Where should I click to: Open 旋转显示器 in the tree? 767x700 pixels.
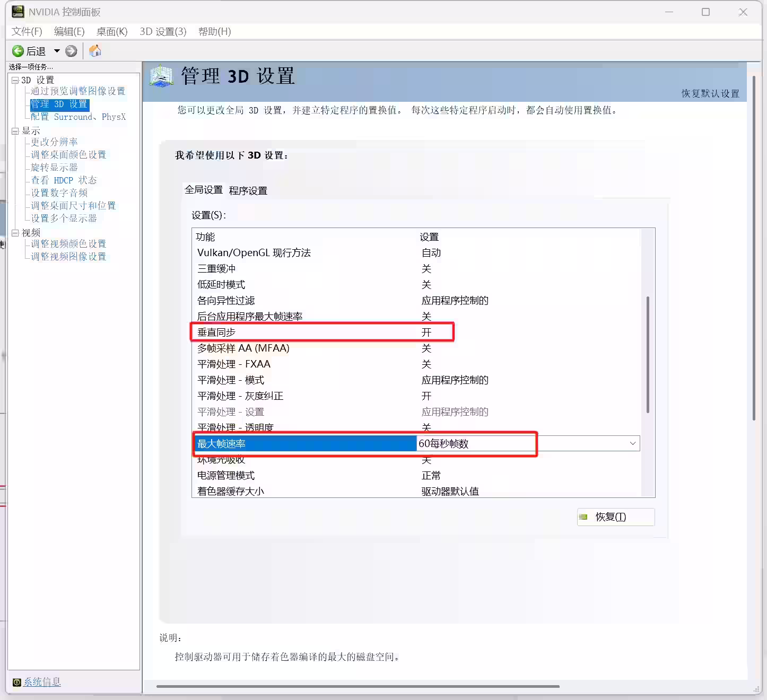(54, 168)
